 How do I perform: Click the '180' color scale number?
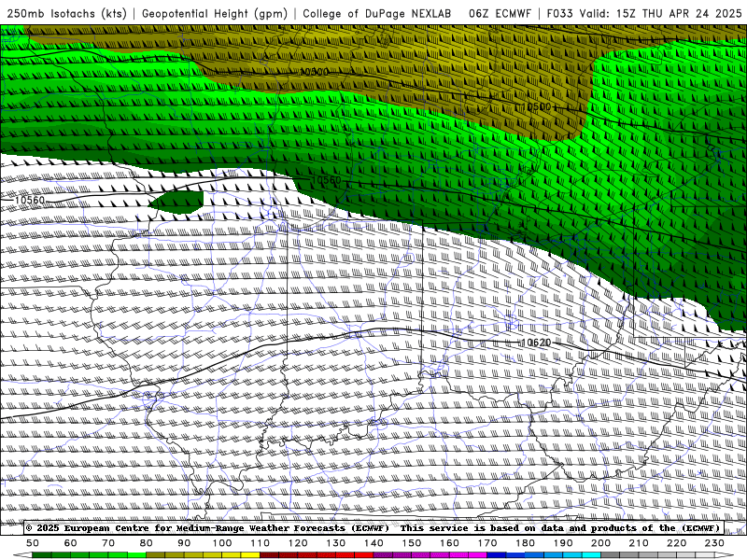point(526,543)
